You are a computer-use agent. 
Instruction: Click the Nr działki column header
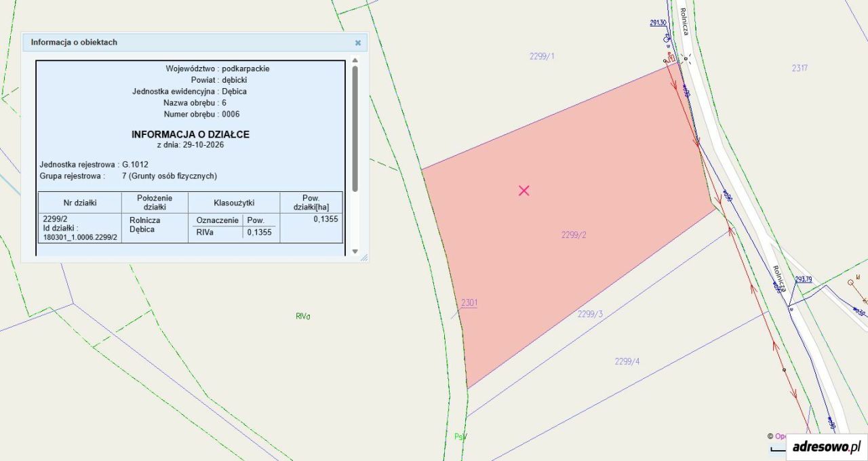click(80, 203)
